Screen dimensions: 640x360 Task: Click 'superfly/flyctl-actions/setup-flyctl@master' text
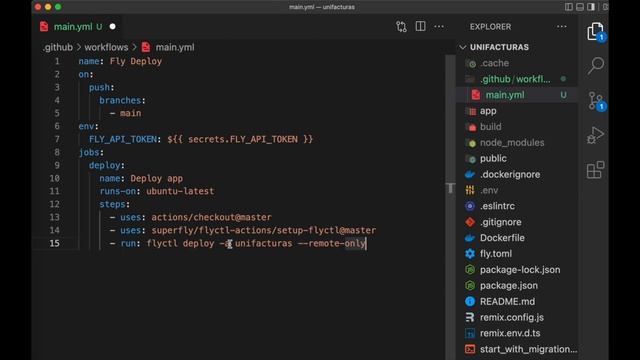coord(264,230)
